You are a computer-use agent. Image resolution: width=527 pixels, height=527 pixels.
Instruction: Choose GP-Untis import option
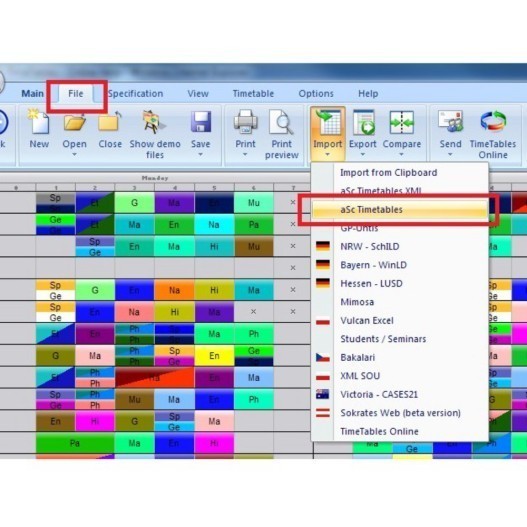click(400, 228)
